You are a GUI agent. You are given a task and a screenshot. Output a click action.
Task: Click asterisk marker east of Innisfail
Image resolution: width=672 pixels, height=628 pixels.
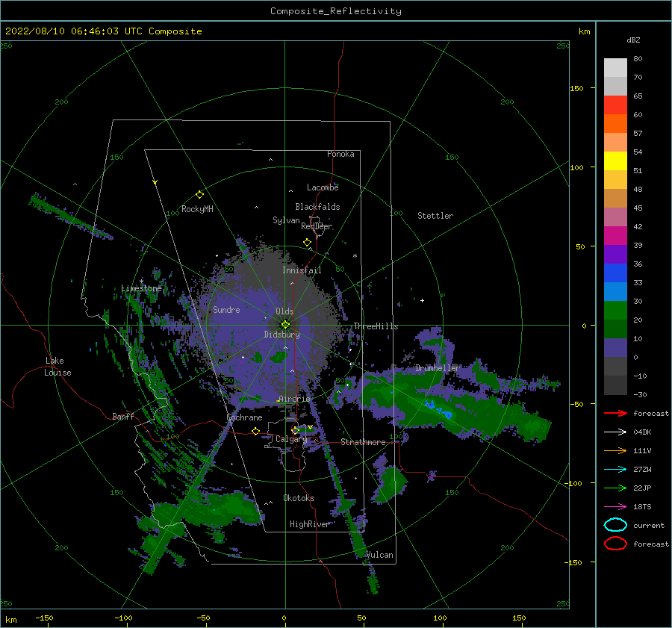click(x=355, y=256)
